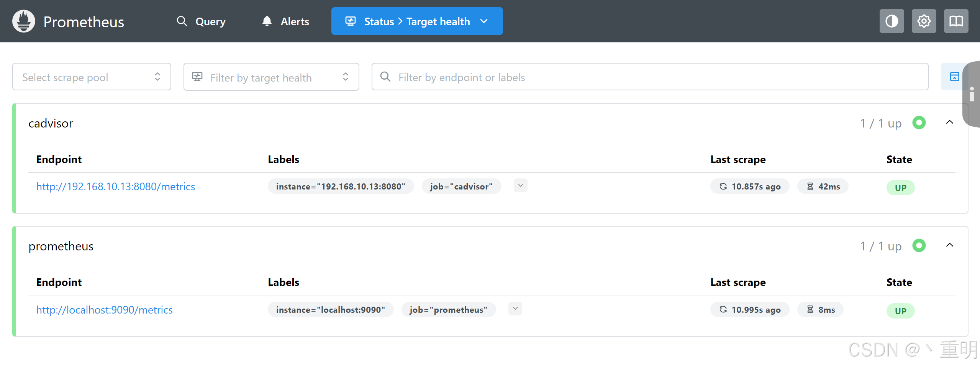The image size is (980, 366).
Task: Click the magnifier icon beside Query
Action: click(x=182, y=21)
